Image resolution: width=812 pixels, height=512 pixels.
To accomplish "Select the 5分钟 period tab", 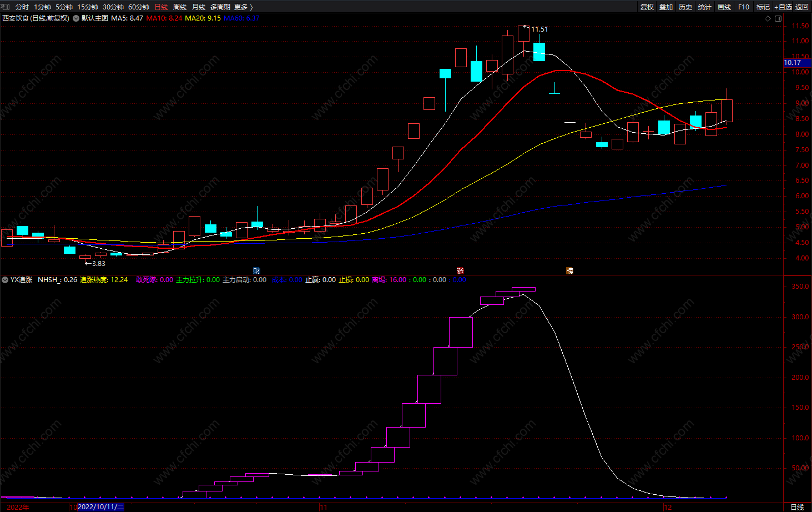I will point(64,7).
